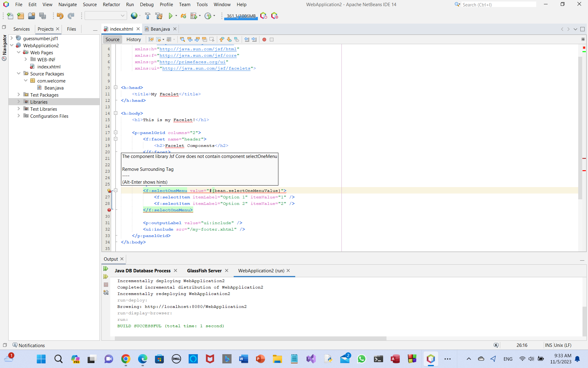Click the Profile Project clock icon
This screenshot has width=588, height=368.
(x=208, y=16)
